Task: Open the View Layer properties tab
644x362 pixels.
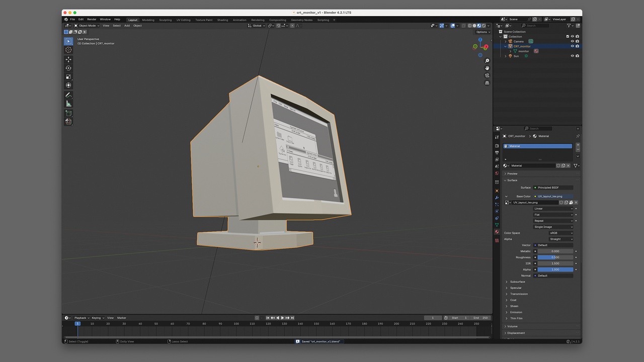Action: click(x=497, y=159)
